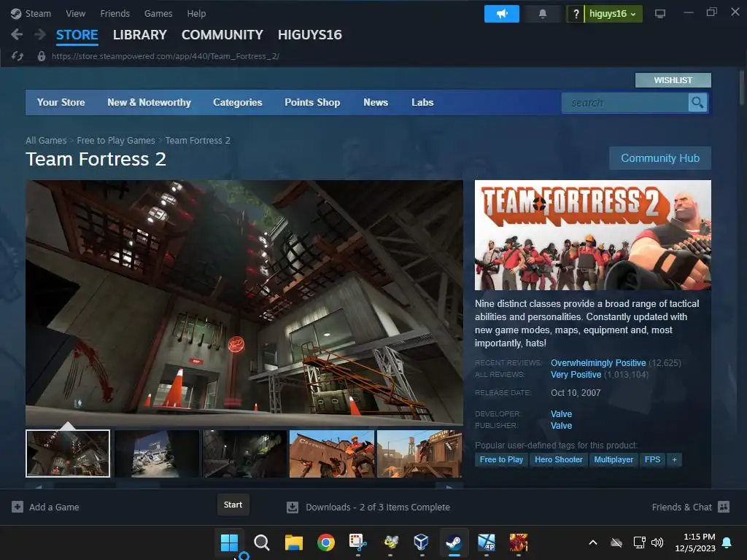
Task: Expand the higuys16 account dropdown
Action: pos(613,14)
